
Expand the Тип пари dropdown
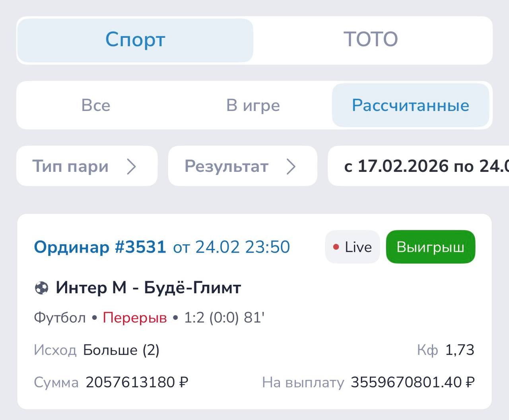[x=87, y=166]
